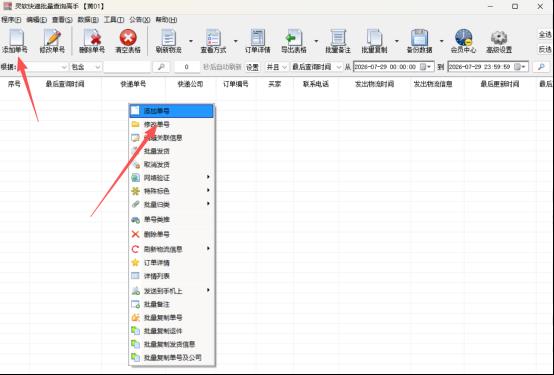Viewport: 554px width, 375px height.
Task: Expand the 查看方式 dropdown arrow
Action: tap(236, 41)
